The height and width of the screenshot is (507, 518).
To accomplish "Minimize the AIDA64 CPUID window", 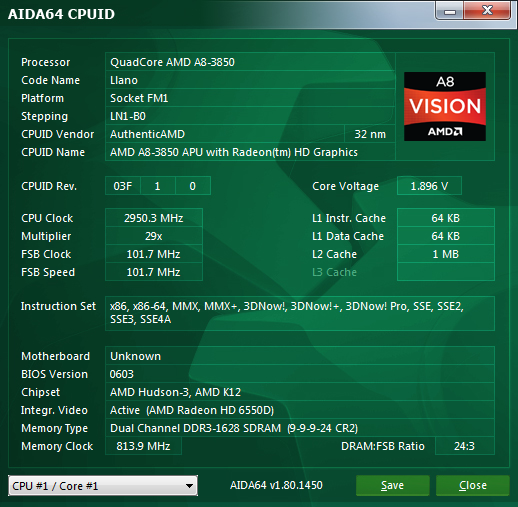I will pos(450,11).
